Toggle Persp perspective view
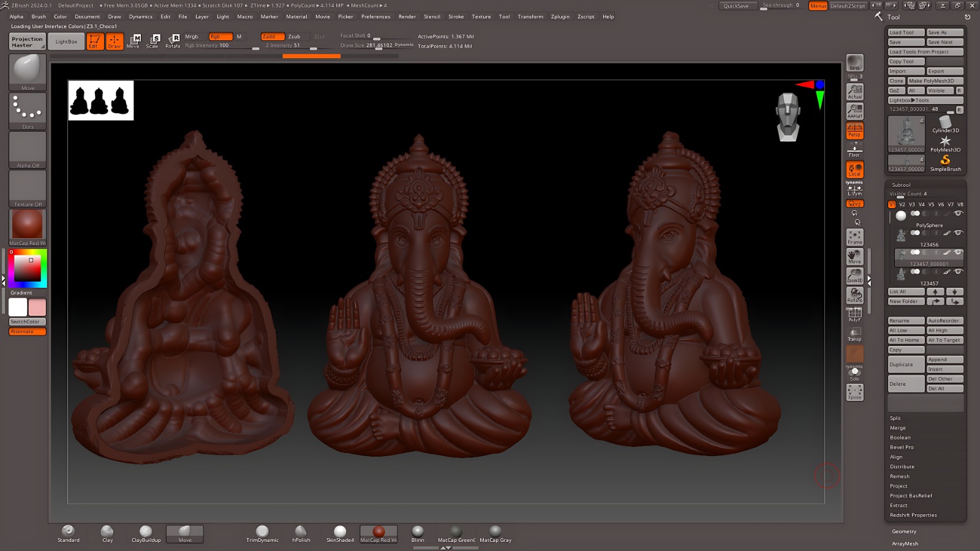 [854, 130]
